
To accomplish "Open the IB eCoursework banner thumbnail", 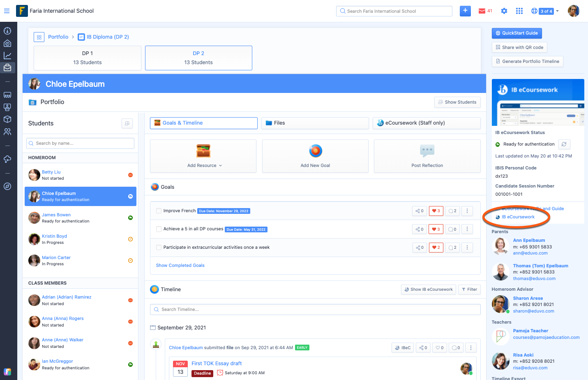I will 538,102.
